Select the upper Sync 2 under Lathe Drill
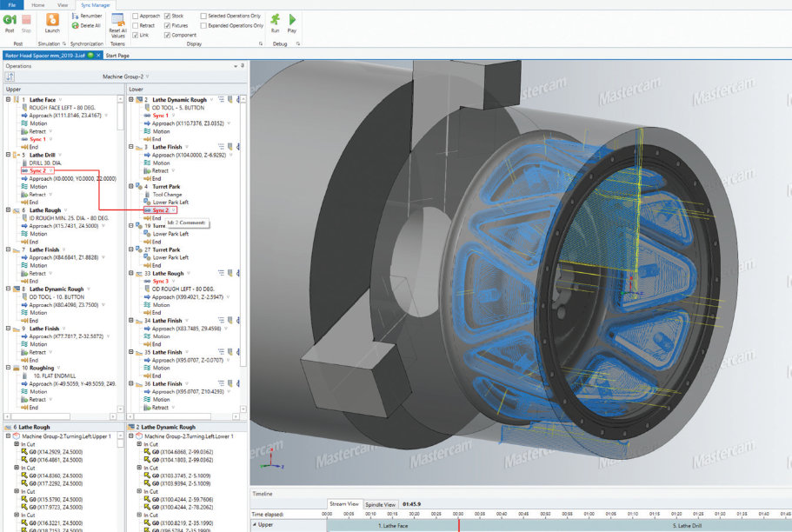This screenshot has width=792, height=532. (37, 170)
